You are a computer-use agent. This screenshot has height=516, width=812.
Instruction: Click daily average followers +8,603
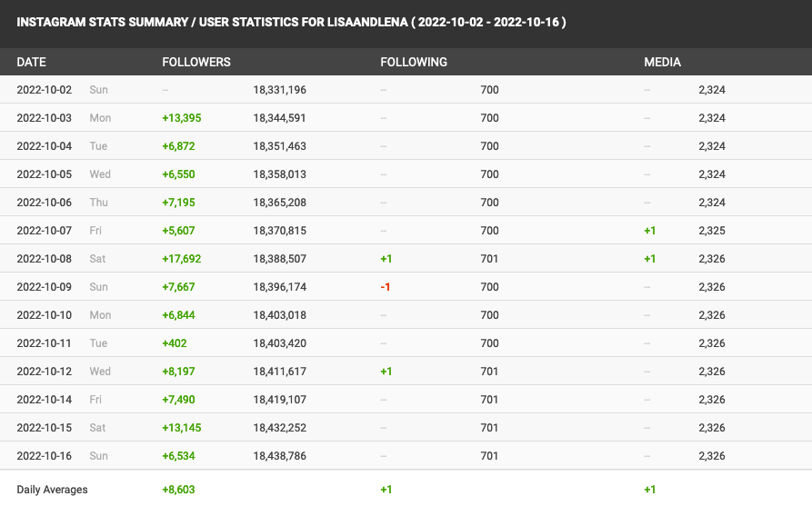(x=178, y=490)
